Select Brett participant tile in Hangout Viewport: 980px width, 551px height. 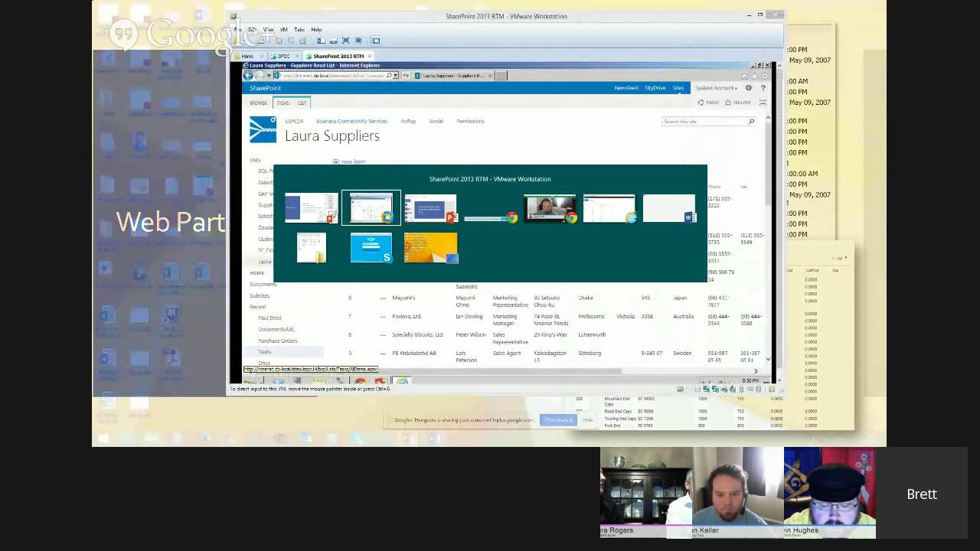point(922,494)
